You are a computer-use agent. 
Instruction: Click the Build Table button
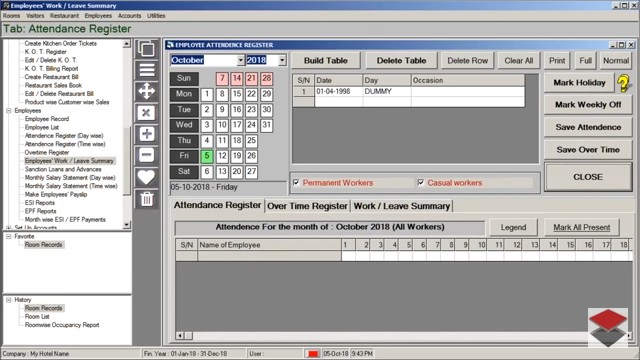coord(326,60)
